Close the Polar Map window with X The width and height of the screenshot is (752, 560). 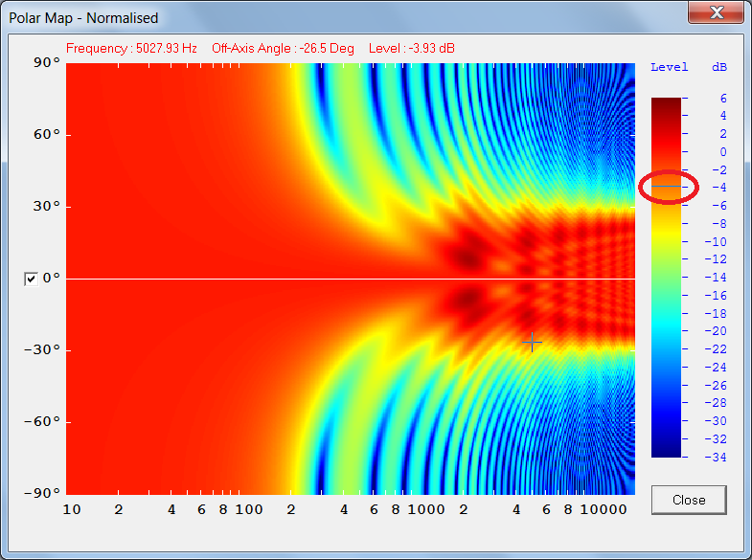pos(717,12)
